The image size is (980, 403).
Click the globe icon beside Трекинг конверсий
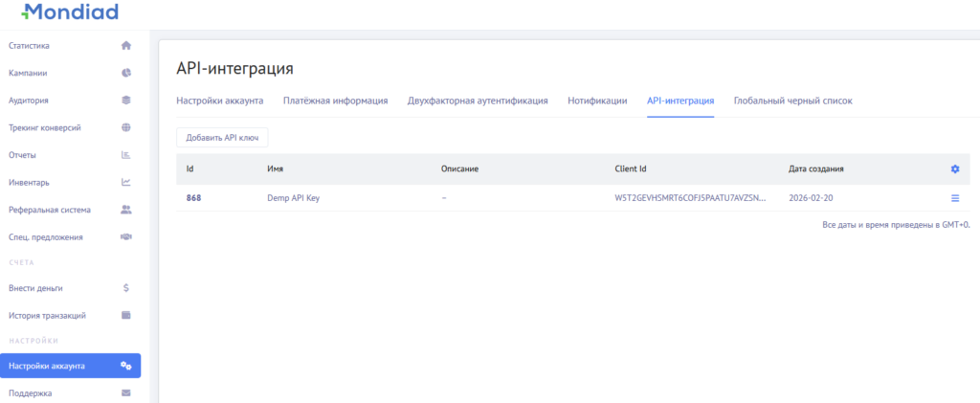(125, 127)
